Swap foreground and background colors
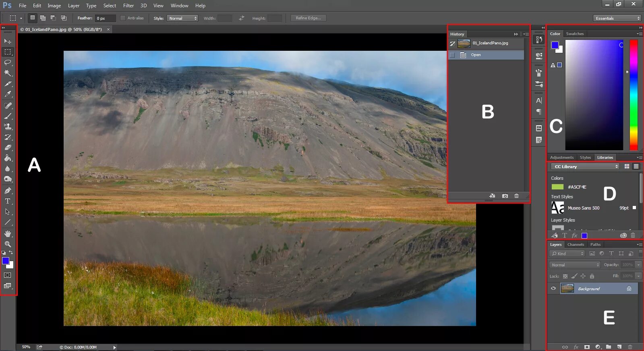 [x=11, y=252]
